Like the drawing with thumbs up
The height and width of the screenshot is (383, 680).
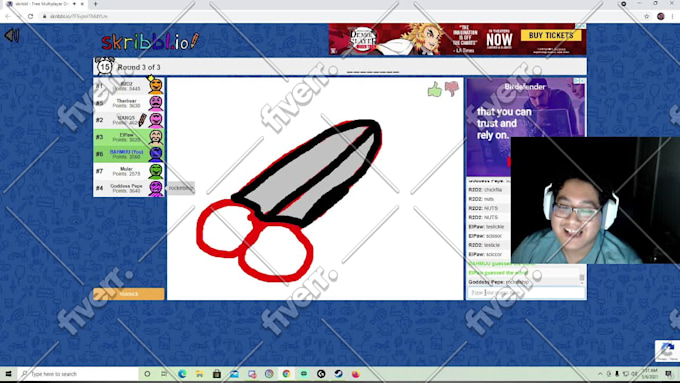click(435, 90)
